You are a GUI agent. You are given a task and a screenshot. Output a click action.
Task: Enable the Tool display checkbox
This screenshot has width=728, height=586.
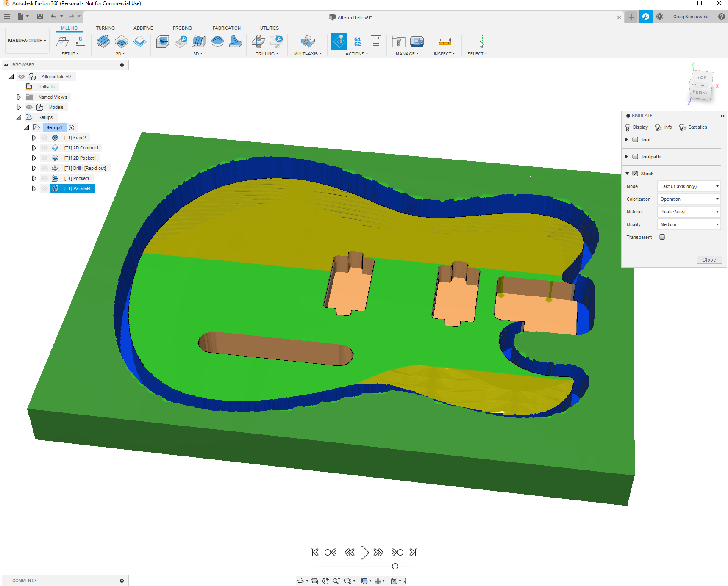(635, 140)
